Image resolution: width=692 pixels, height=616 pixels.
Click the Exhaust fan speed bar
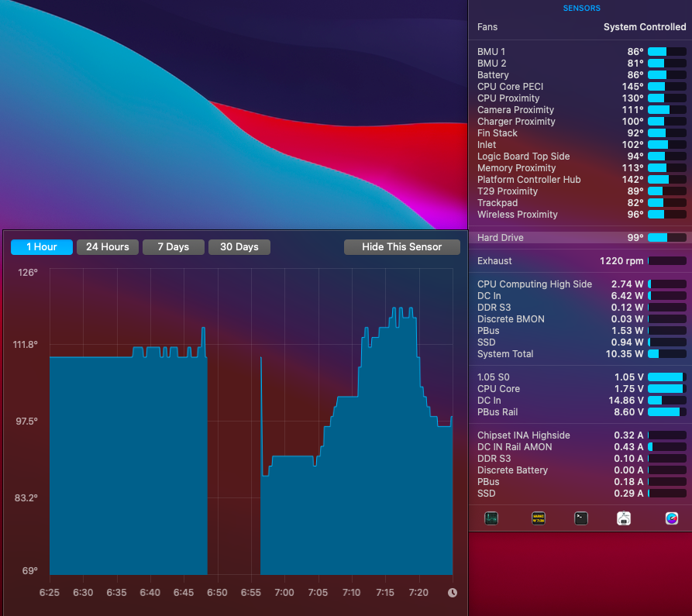tap(667, 261)
